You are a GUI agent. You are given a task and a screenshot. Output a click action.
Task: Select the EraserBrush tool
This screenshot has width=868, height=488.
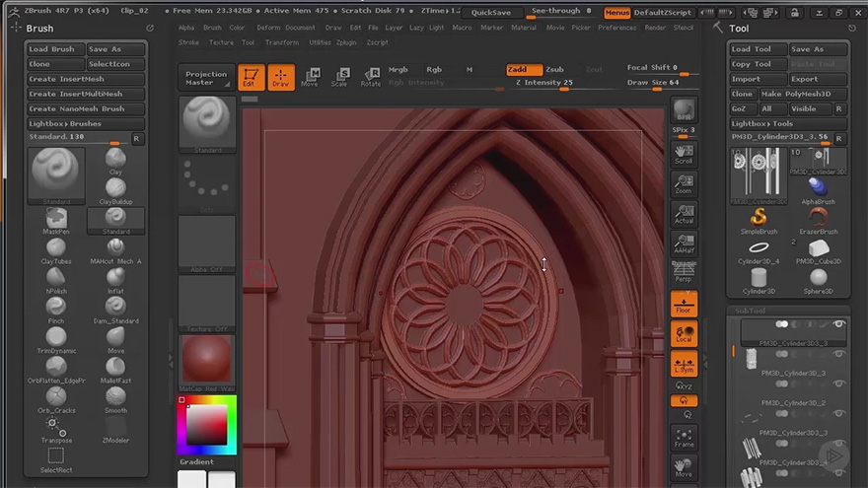(x=818, y=221)
